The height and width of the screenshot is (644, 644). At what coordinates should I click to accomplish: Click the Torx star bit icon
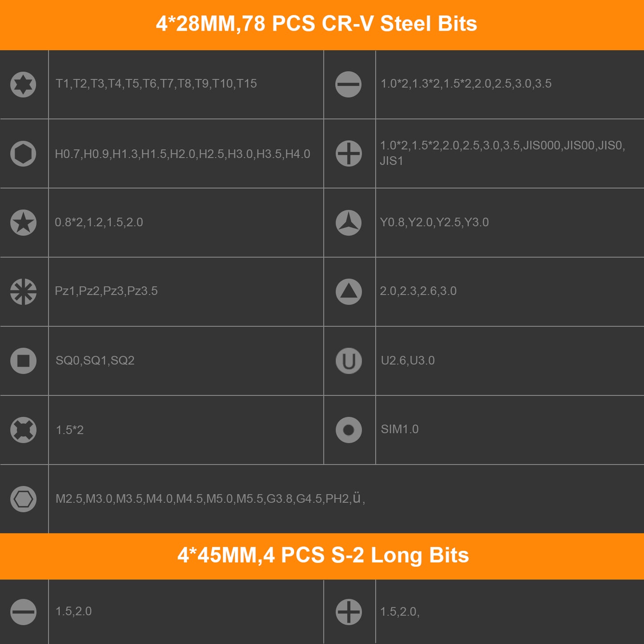(x=23, y=84)
